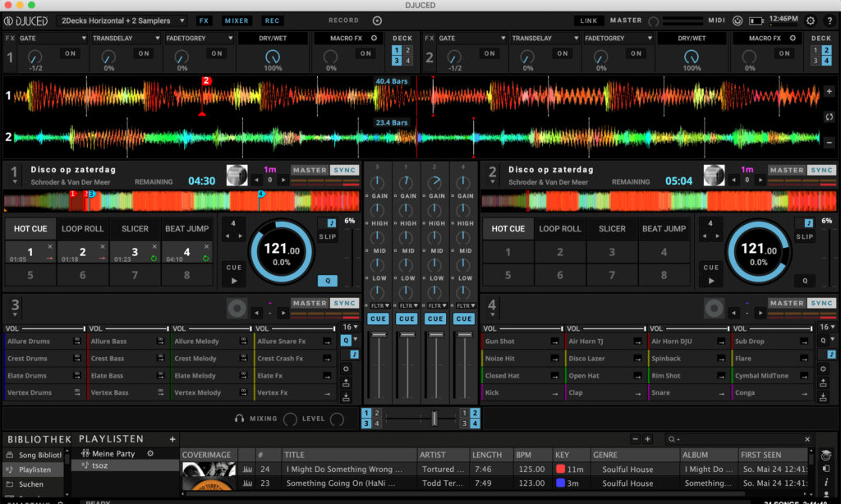Open sampler deck 4 gear settings icon
The image size is (841, 504).
click(x=823, y=369)
